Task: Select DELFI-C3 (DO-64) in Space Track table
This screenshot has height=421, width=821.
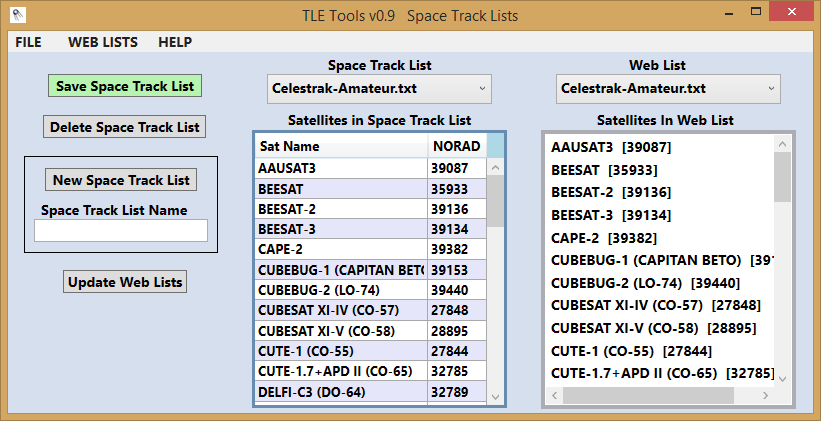Action: click(371, 392)
